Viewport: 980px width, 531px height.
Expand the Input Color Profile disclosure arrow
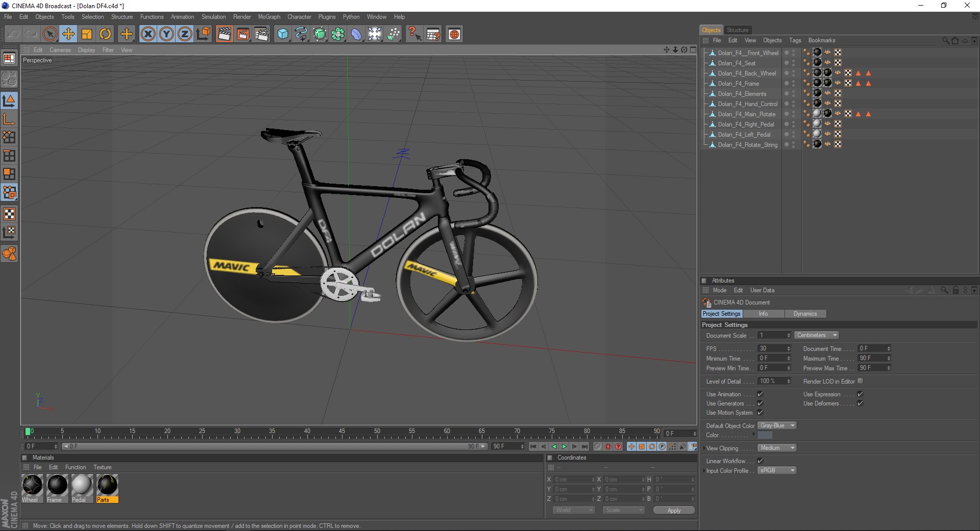coord(704,471)
